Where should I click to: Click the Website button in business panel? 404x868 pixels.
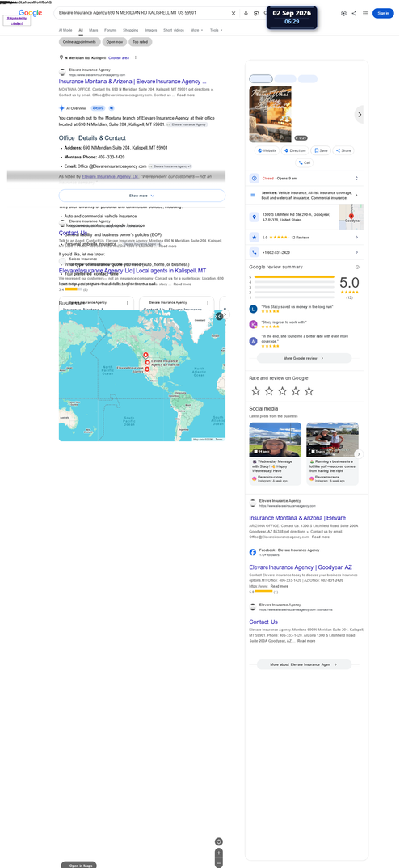[267, 150]
